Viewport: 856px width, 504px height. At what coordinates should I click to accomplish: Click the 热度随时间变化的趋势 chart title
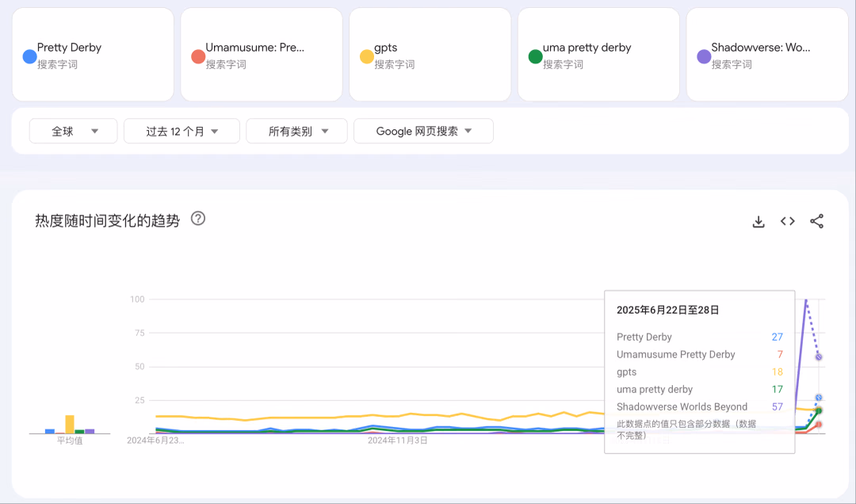coord(108,220)
